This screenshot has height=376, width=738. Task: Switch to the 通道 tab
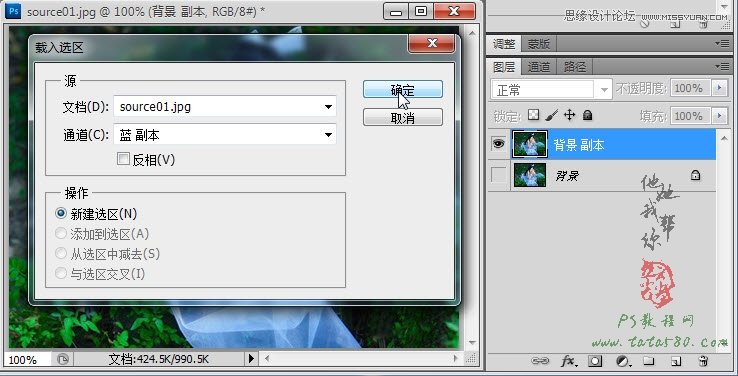539,67
